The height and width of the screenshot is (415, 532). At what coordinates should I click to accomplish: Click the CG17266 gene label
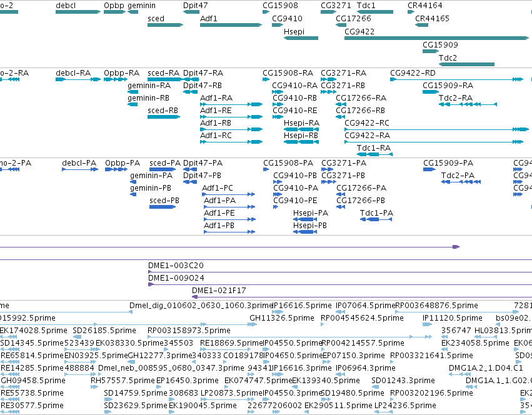[354, 18]
